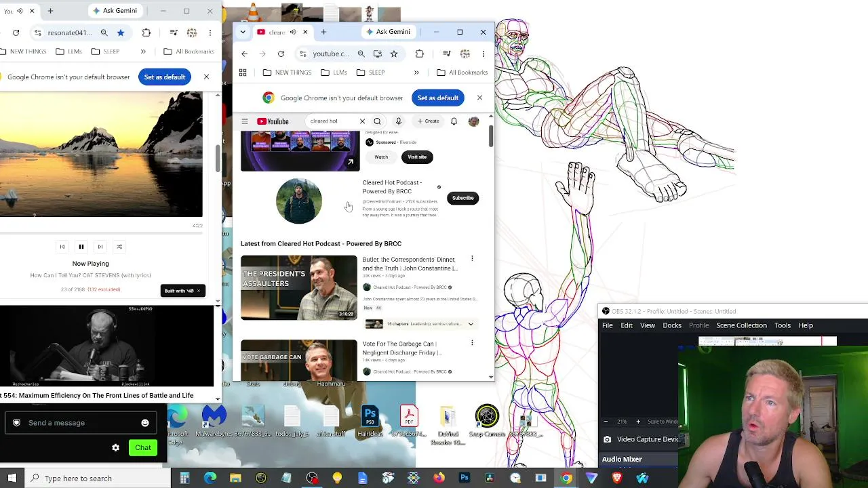
Task: Open the Cleared Hot Podcast channel avatar
Action: (x=299, y=201)
